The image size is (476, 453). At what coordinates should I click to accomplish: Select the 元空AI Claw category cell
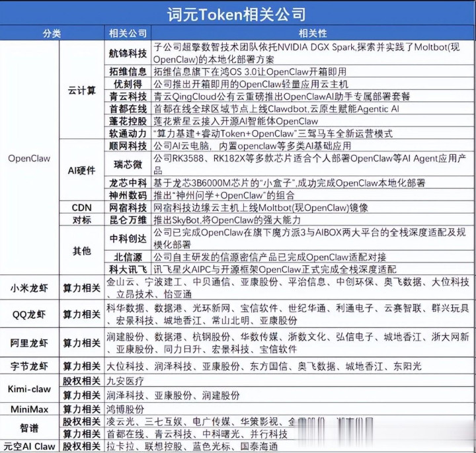(29, 446)
